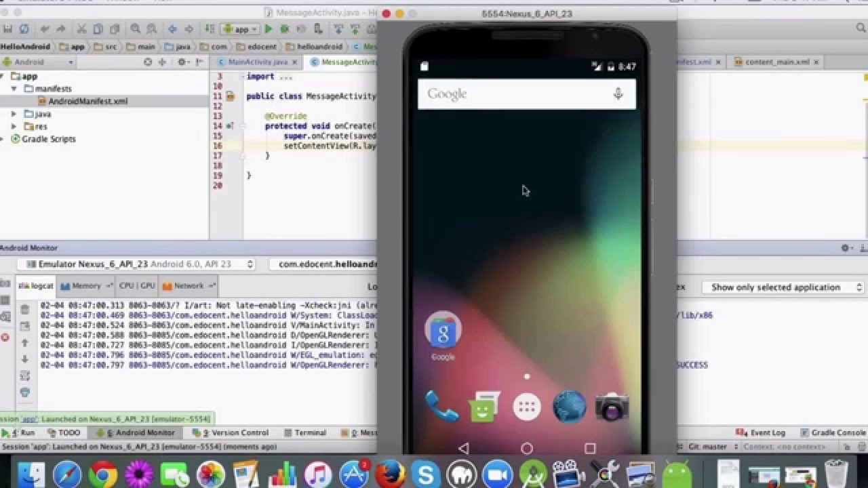Click the Cut scissors icon in toolbar

(x=81, y=29)
